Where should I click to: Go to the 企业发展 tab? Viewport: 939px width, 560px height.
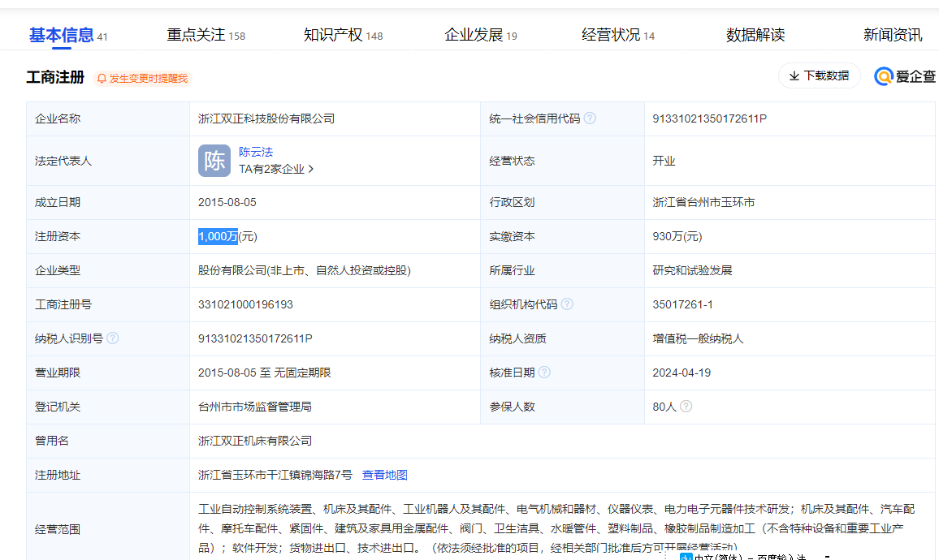[474, 35]
